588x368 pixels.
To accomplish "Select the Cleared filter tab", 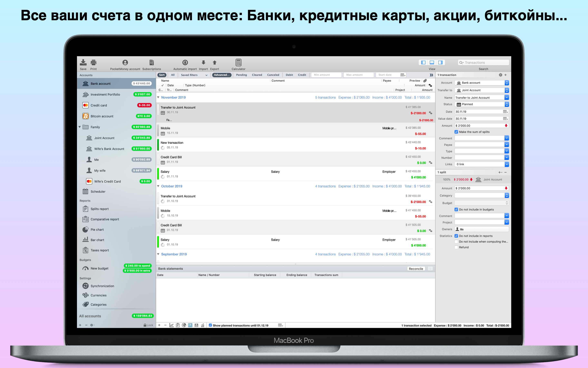I will point(257,75).
